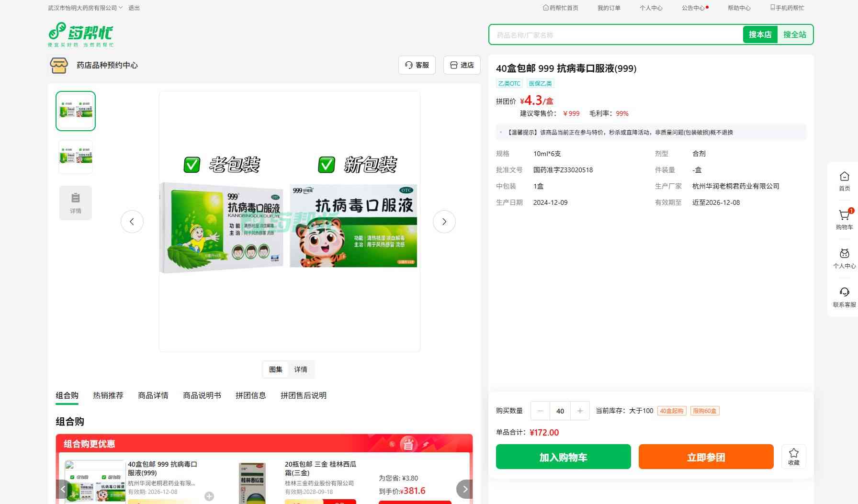Switch gallery toggle to 详情
Screen dimensions: 858x504
point(301,370)
